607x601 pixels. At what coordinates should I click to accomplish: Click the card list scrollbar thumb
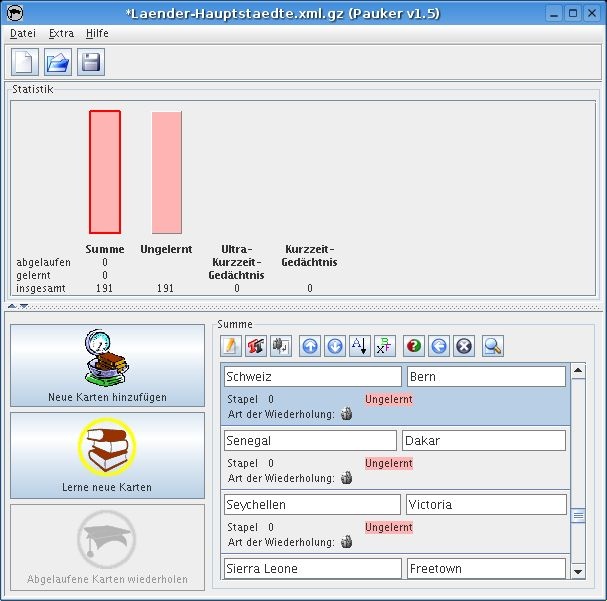coord(578,516)
